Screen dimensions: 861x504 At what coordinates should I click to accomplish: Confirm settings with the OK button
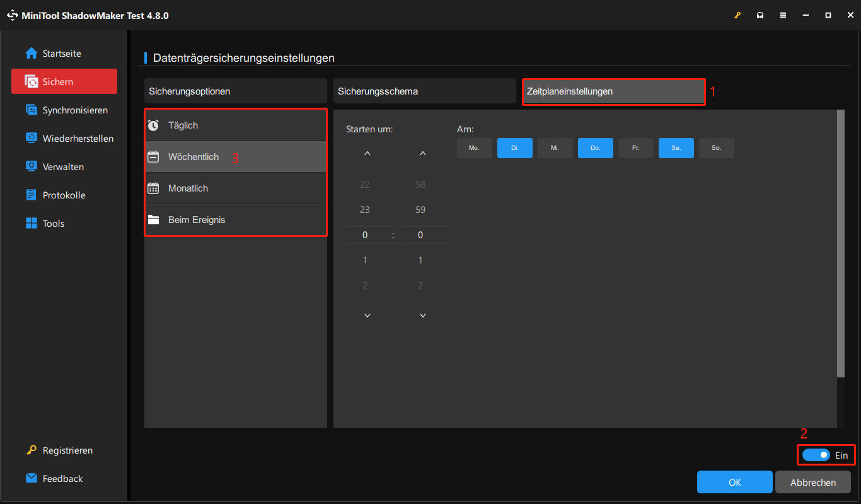pos(734,481)
